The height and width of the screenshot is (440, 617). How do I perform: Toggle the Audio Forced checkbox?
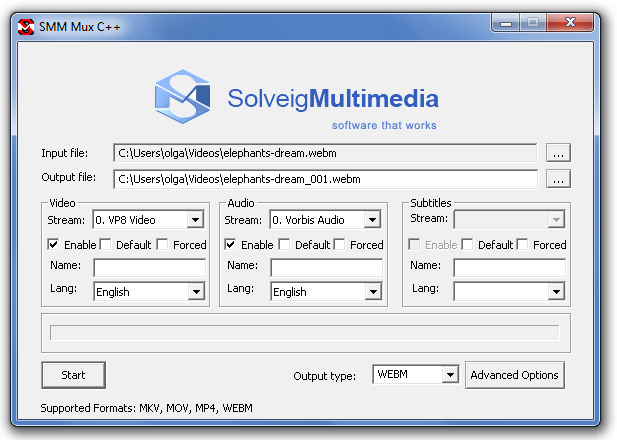(x=339, y=244)
